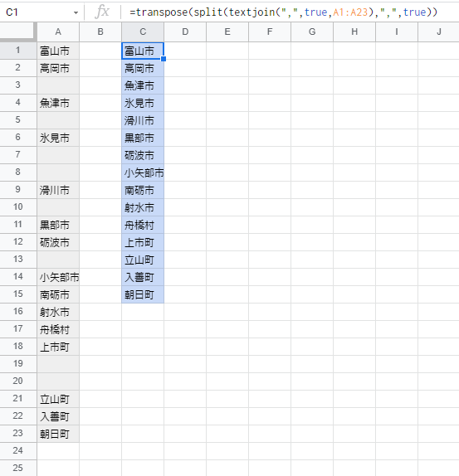Viewport: 459px width, 476px height.
Task: Select column C header
Action: tap(143, 32)
